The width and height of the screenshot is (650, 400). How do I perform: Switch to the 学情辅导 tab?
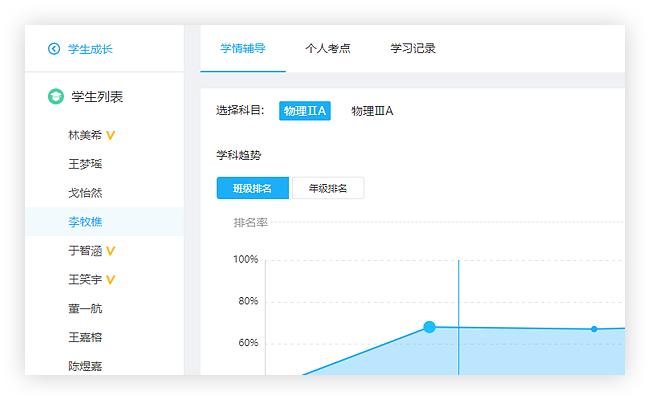[242, 49]
